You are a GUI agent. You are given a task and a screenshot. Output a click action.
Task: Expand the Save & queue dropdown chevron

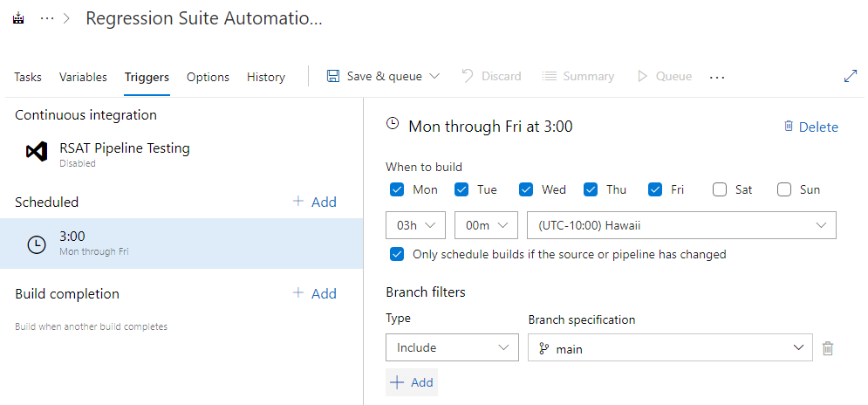point(434,76)
